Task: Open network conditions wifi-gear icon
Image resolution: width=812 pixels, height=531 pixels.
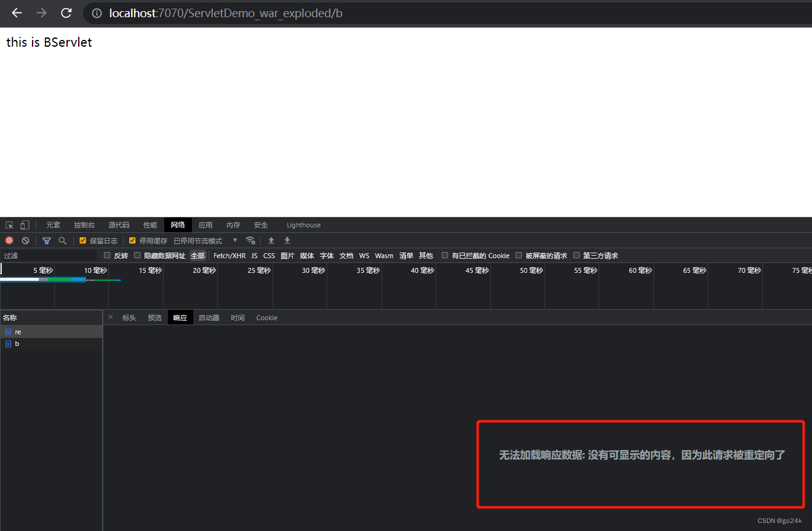Action: pos(250,240)
